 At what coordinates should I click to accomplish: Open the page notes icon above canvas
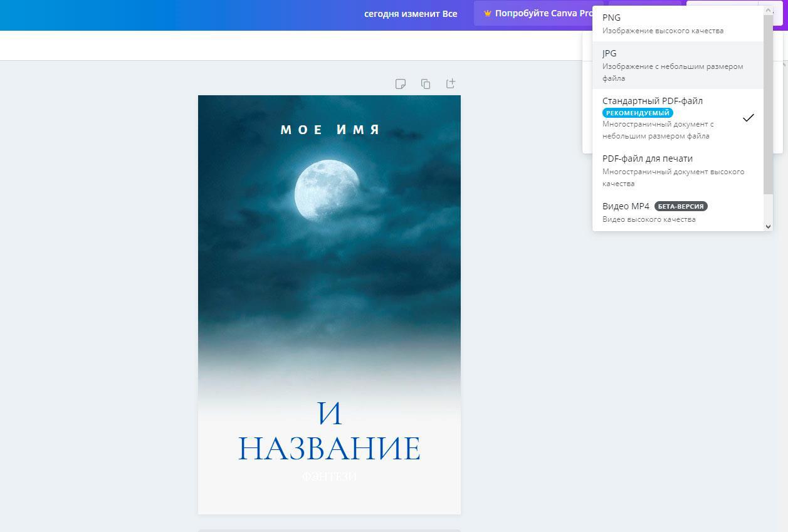point(401,84)
